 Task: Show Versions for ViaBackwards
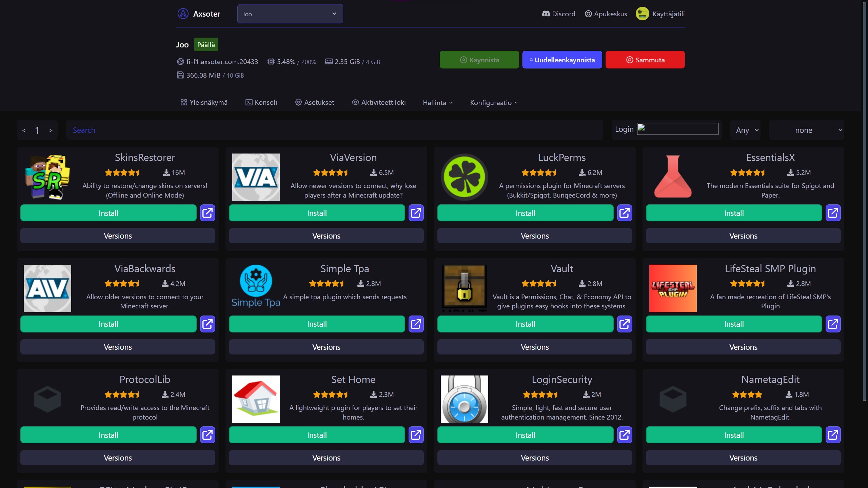pyautogui.click(x=118, y=347)
